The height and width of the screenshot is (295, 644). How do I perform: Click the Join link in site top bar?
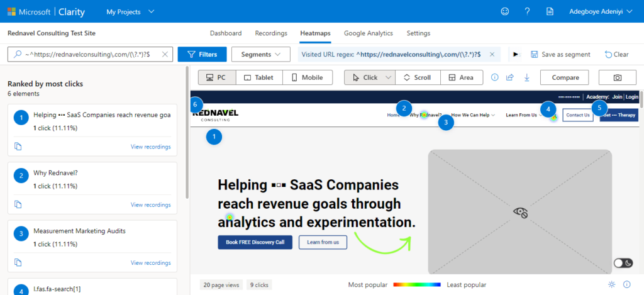(617, 97)
